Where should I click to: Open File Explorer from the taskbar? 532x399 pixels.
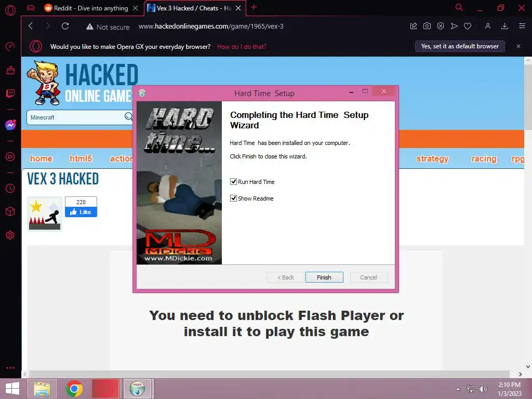[42, 389]
